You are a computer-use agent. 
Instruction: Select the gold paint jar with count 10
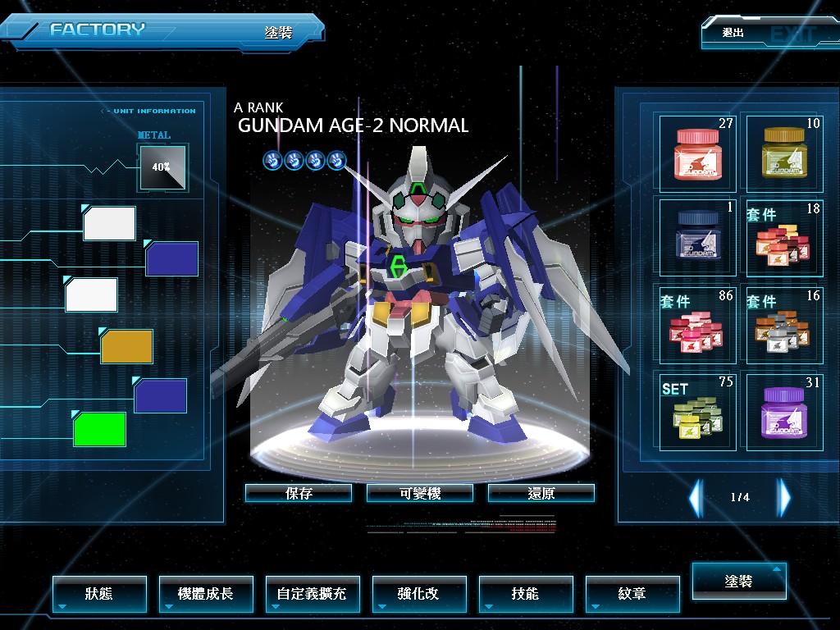(x=784, y=153)
